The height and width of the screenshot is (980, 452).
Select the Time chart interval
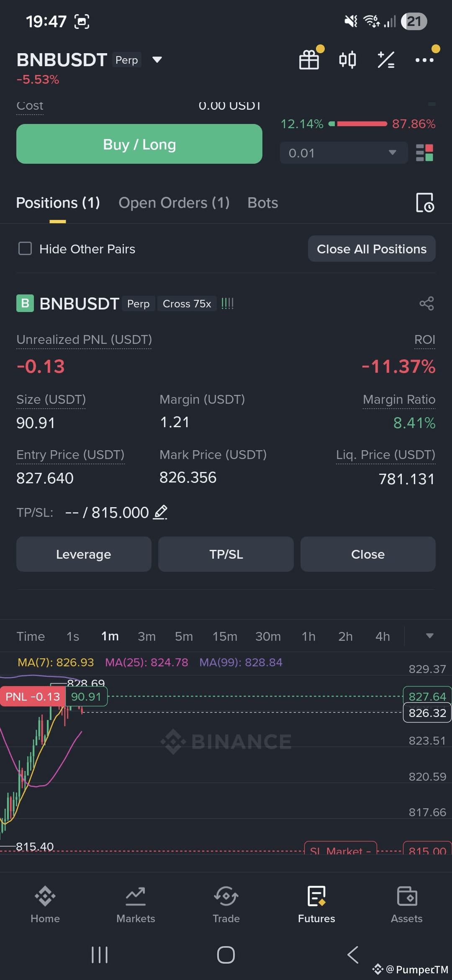31,636
